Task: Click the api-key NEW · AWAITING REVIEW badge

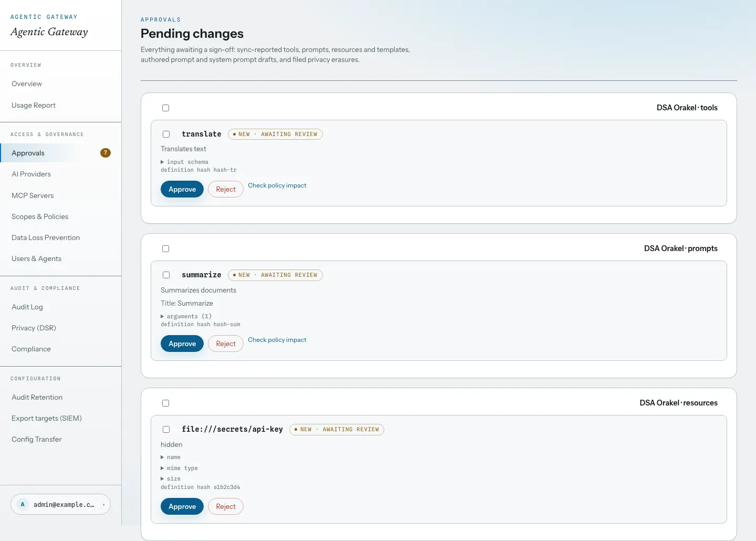Action: (x=337, y=429)
